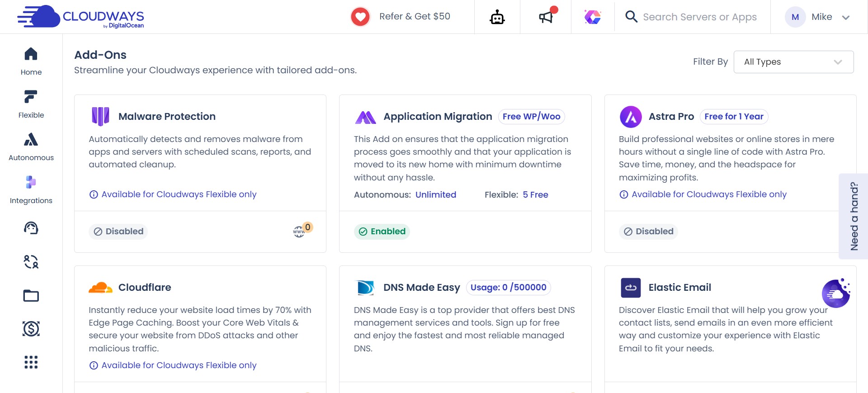Toggle Astra Pro Disabled status
868x393 pixels.
648,232
